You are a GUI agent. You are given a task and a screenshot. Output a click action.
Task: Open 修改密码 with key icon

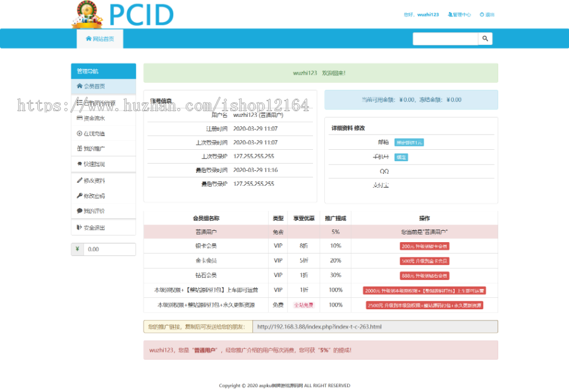pos(104,196)
